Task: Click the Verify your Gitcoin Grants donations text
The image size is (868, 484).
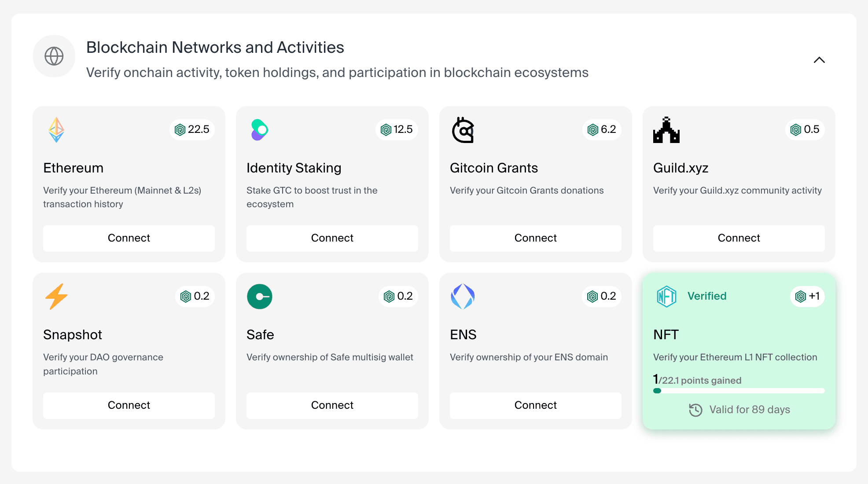Action: tap(526, 191)
